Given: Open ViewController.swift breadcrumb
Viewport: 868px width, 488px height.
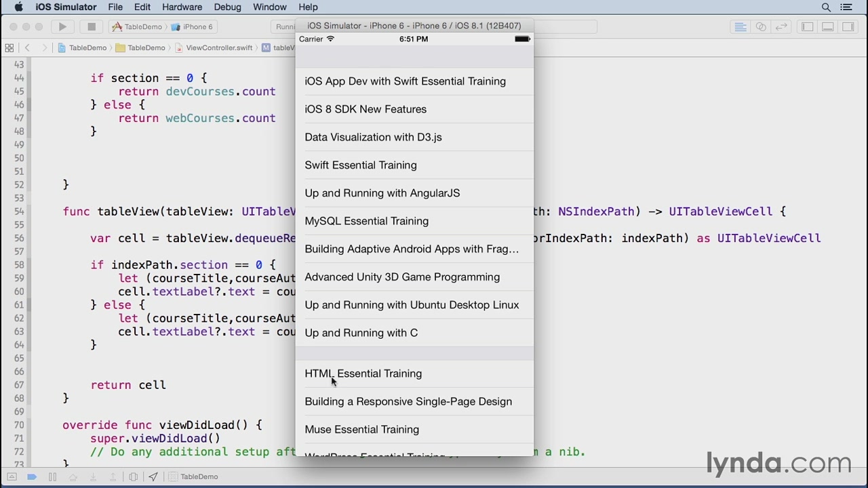Looking at the screenshot, I should pyautogui.click(x=214, y=47).
